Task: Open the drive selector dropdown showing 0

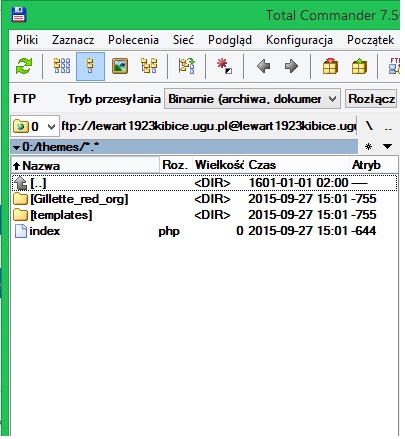Action: click(x=35, y=126)
